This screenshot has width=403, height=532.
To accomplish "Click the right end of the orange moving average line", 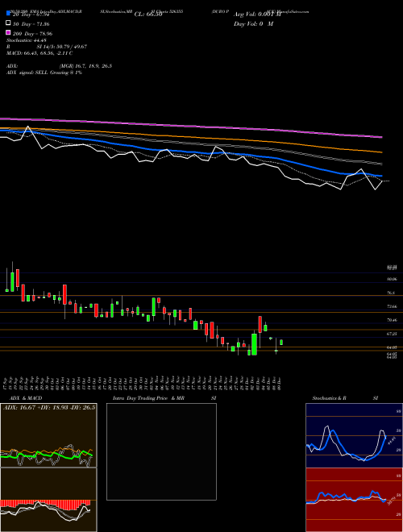I will coord(380,152).
